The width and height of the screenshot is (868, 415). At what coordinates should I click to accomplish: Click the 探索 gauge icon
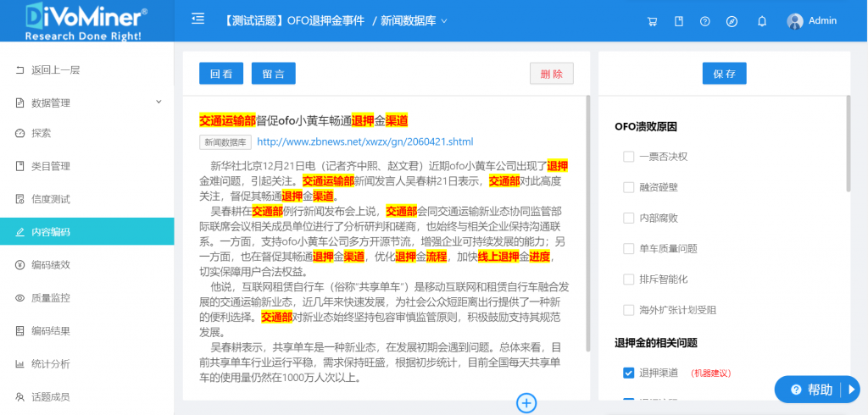pyautogui.click(x=20, y=133)
